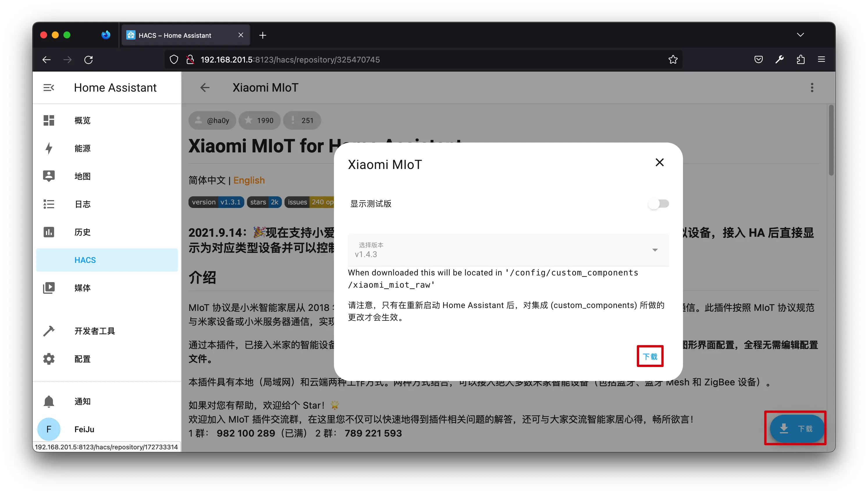Open the 概览 dashboard icon
Image resolution: width=868 pixels, height=495 pixels.
(49, 120)
